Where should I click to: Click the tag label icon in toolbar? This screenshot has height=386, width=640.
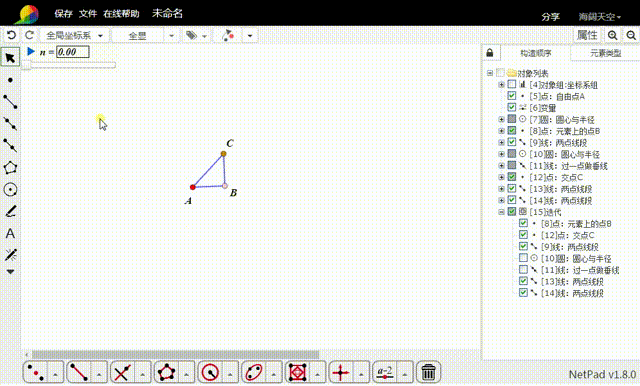click(x=191, y=35)
